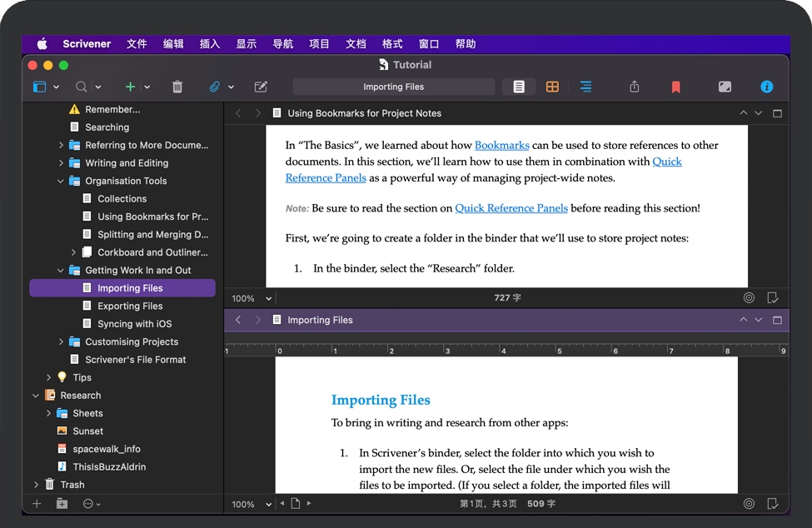The image size is (812, 528).
Task: Expand the Customising Projects folder
Action: (61, 341)
